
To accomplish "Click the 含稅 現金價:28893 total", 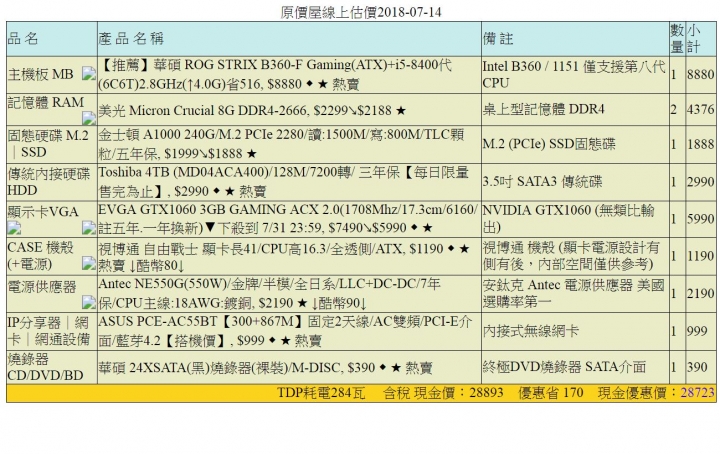I will click(x=444, y=393).
